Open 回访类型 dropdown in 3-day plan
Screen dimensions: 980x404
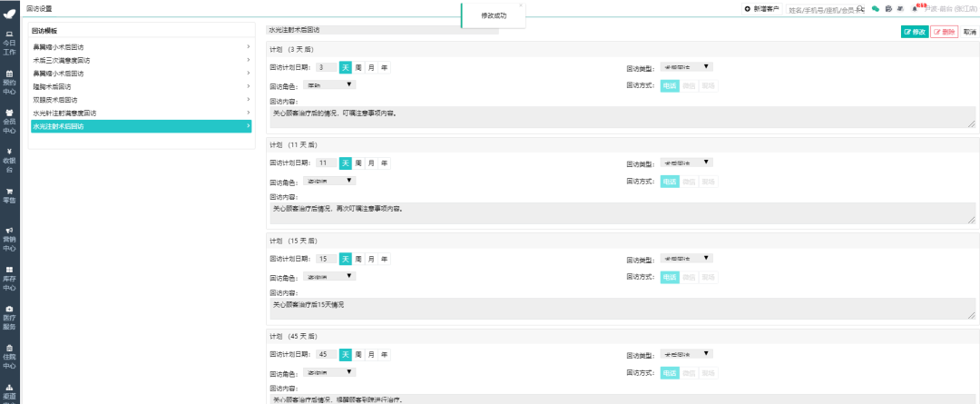(x=686, y=66)
